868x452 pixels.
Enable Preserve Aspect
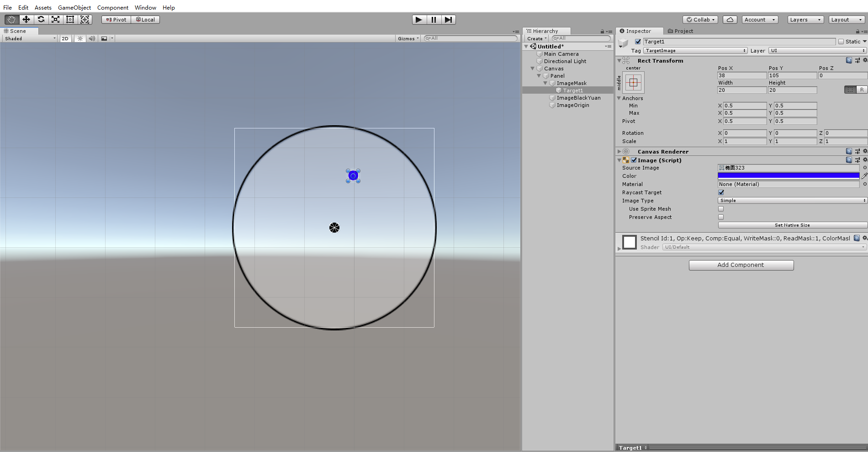(721, 217)
